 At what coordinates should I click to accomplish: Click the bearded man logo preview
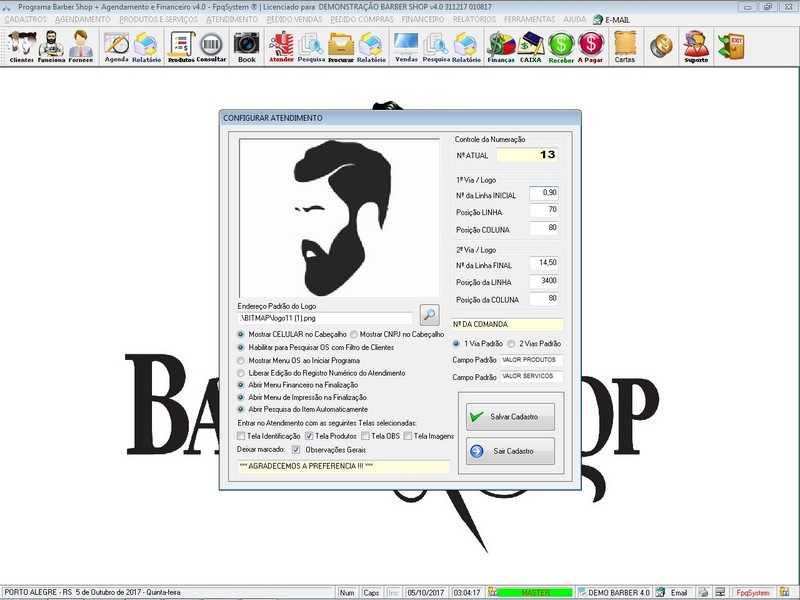click(x=339, y=218)
